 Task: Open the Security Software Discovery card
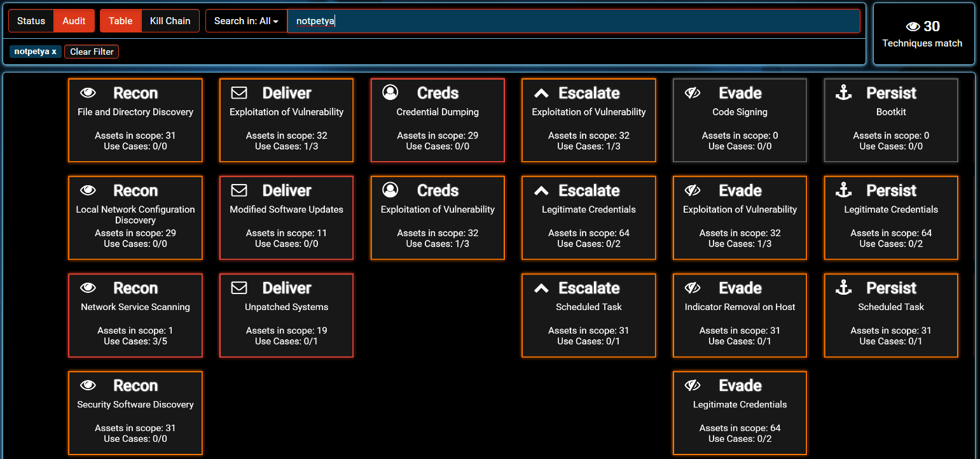135,413
